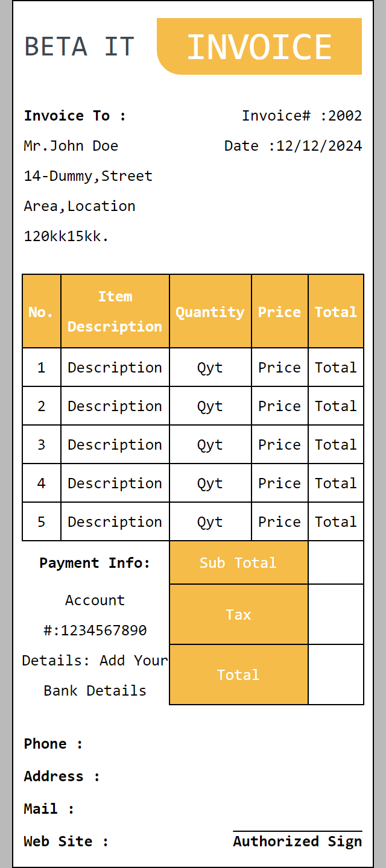Click the empty Sub Total value cell
The image size is (386, 868).
336,563
